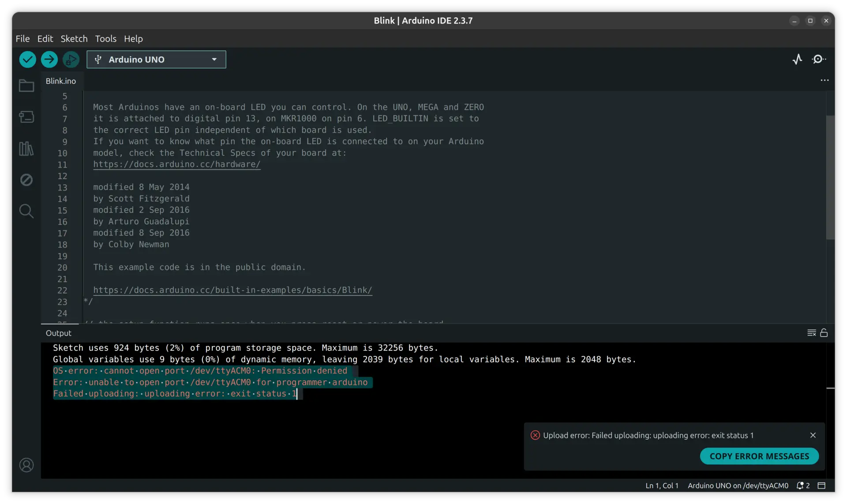
Task: Open the editor's more actions menu
Action: (x=825, y=80)
